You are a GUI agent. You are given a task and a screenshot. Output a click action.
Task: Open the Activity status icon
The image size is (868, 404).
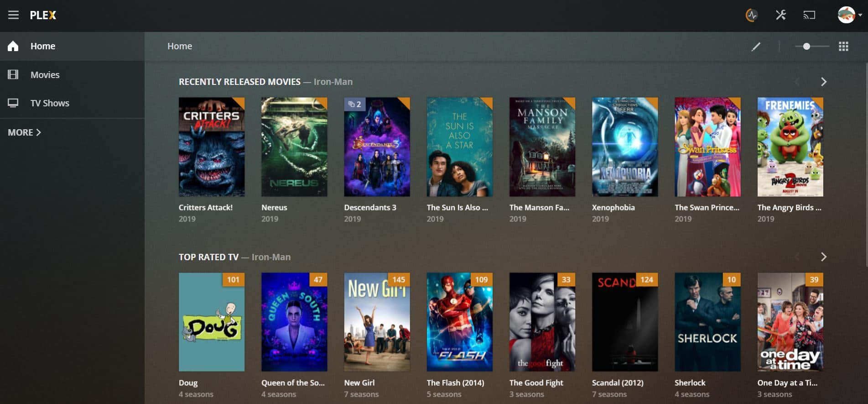751,15
